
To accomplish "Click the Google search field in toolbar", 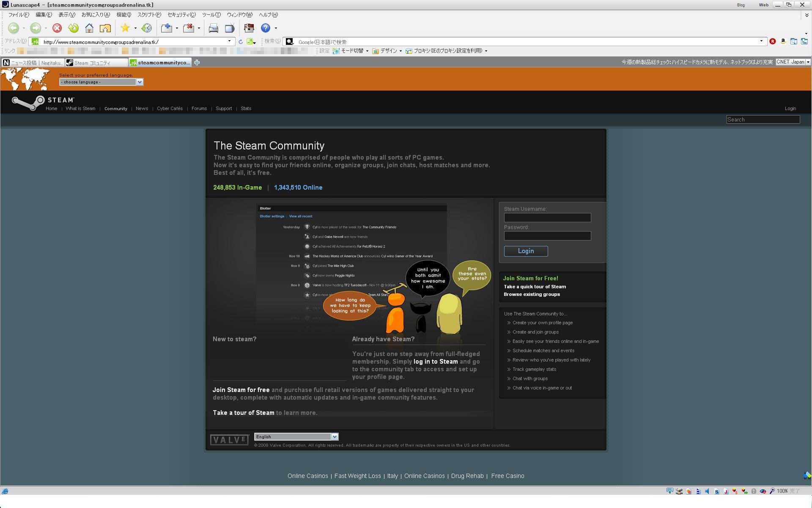I will tap(524, 41).
